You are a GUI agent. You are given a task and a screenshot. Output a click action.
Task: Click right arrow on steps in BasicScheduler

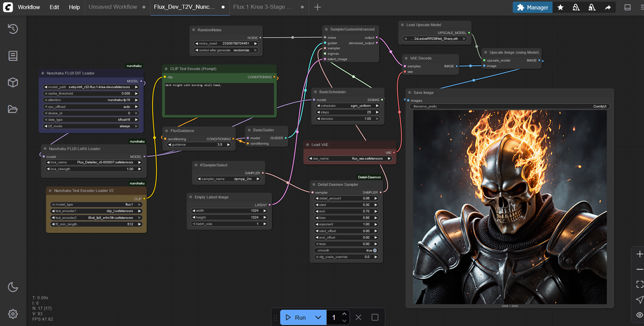point(377,112)
